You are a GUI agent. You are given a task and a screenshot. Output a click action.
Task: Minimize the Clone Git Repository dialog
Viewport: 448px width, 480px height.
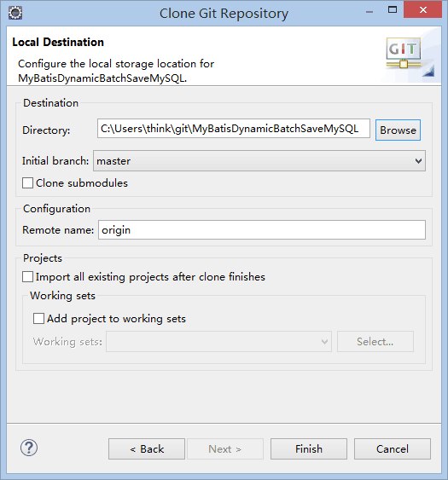point(369,11)
